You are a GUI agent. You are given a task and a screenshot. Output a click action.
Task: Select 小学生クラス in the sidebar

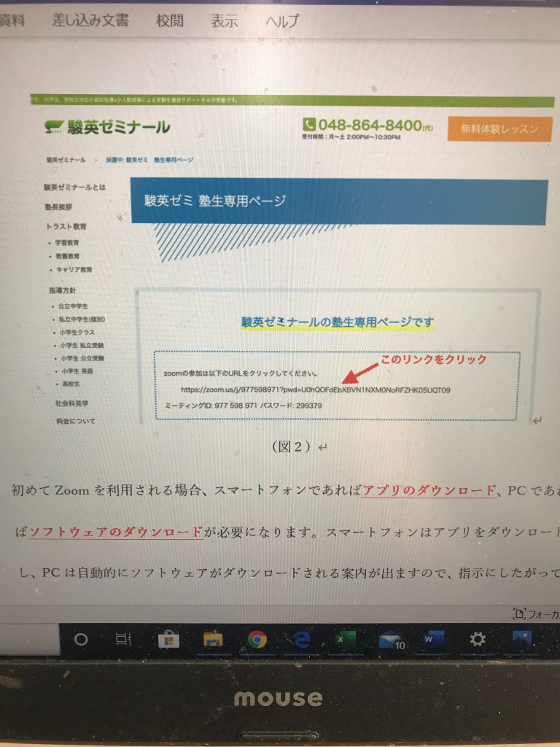[x=77, y=333]
